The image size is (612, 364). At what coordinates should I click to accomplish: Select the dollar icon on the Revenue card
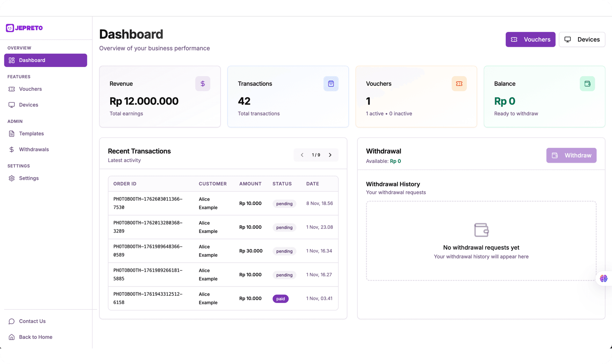pyautogui.click(x=203, y=84)
